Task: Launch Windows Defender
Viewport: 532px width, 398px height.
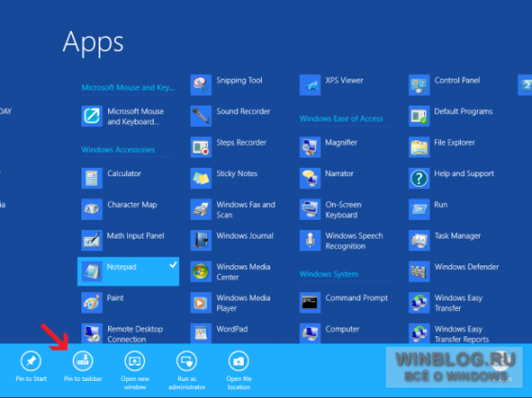Action: 454,272
